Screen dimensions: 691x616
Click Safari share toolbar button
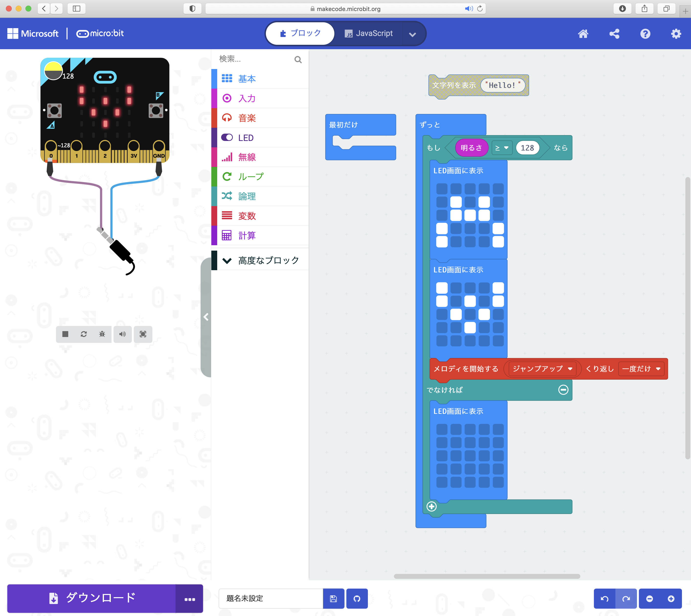coord(644,9)
